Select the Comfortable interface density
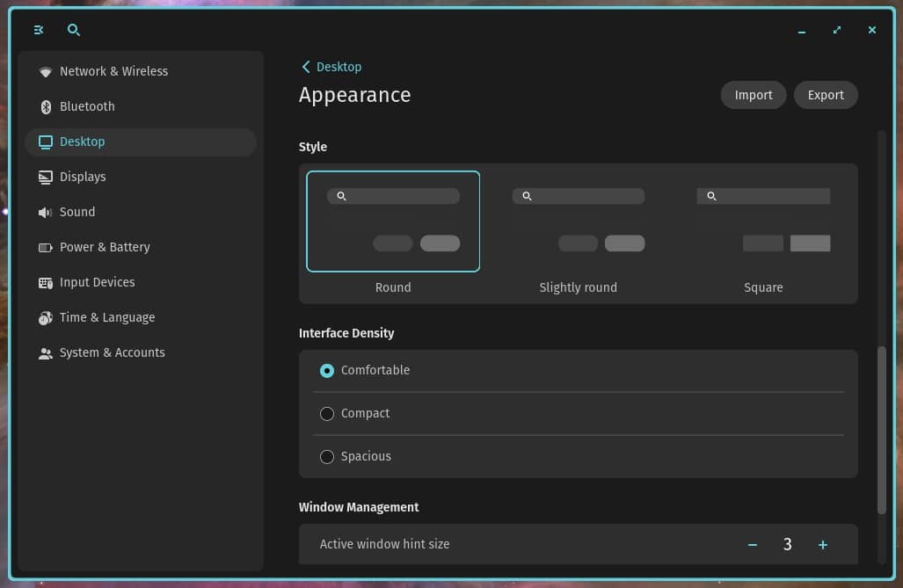This screenshot has width=903, height=588. point(327,370)
